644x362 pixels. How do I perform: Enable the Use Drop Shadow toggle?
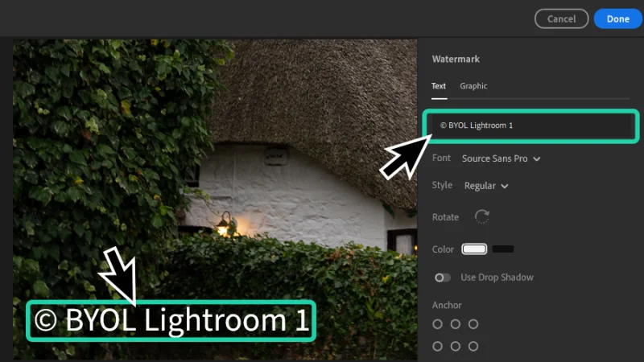point(442,278)
